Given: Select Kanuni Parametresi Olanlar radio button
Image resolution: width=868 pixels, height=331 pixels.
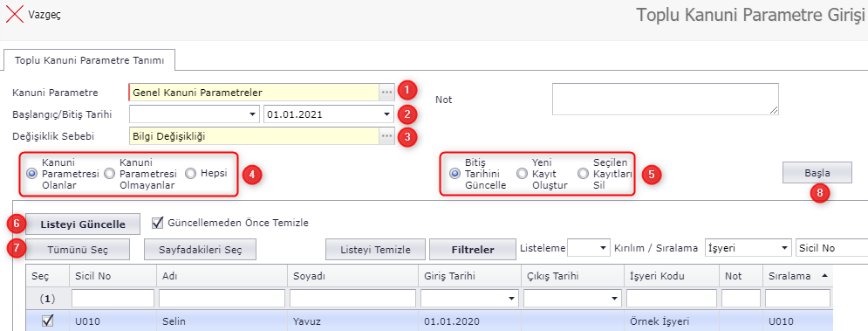Looking at the screenshot, I should pos(31,174).
